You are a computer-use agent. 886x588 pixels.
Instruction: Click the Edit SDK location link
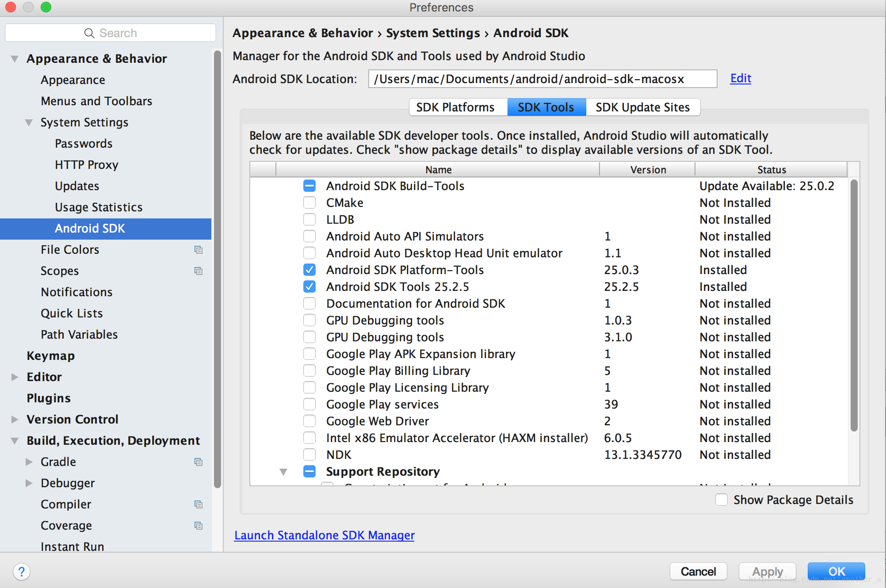pyautogui.click(x=741, y=78)
